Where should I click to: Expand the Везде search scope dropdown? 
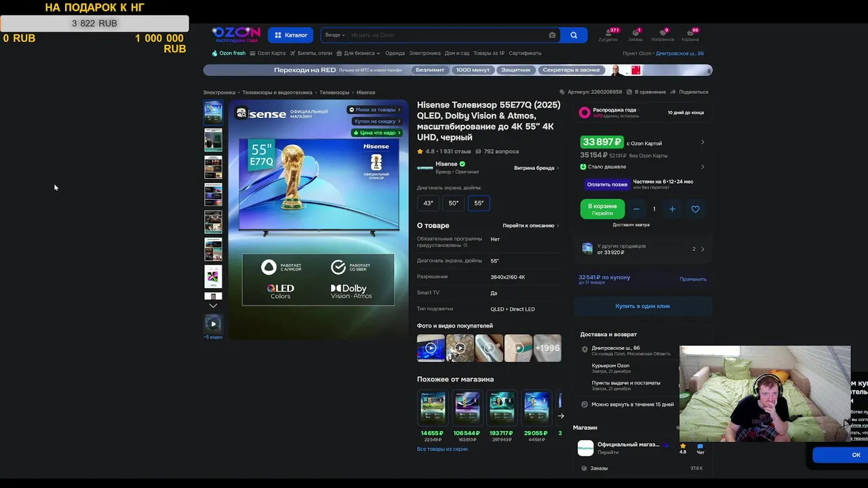[x=335, y=35]
